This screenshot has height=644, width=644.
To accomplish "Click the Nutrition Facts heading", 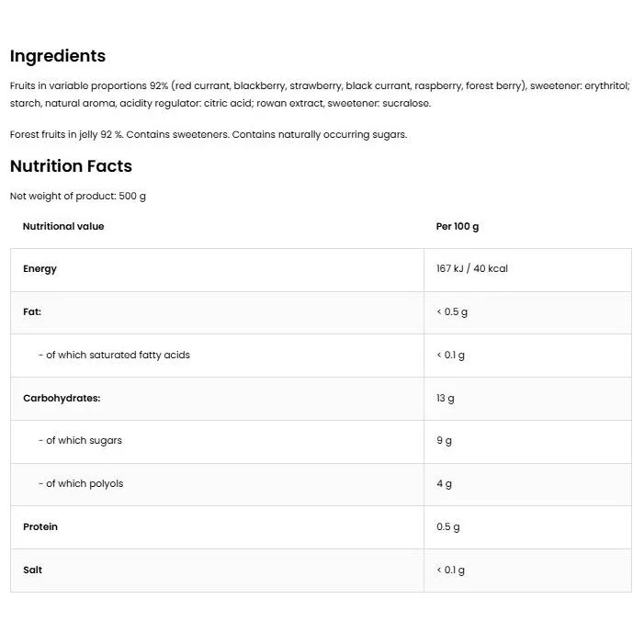I will click(71, 166).
